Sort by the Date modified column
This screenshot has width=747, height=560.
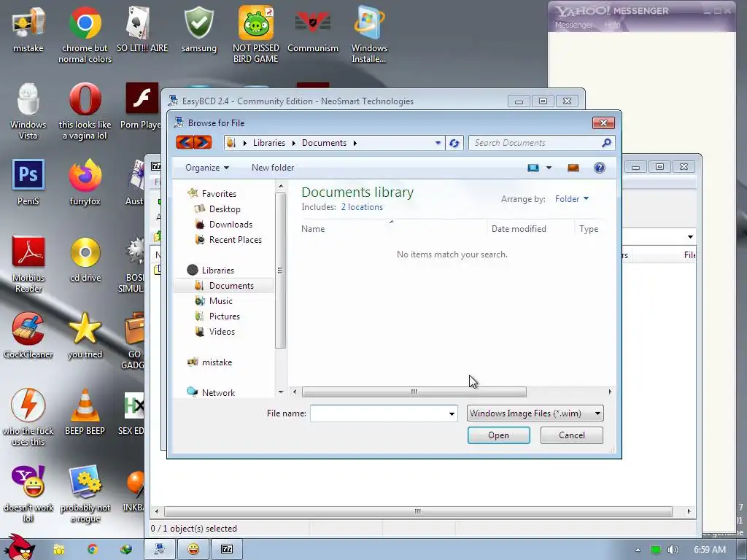519,229
